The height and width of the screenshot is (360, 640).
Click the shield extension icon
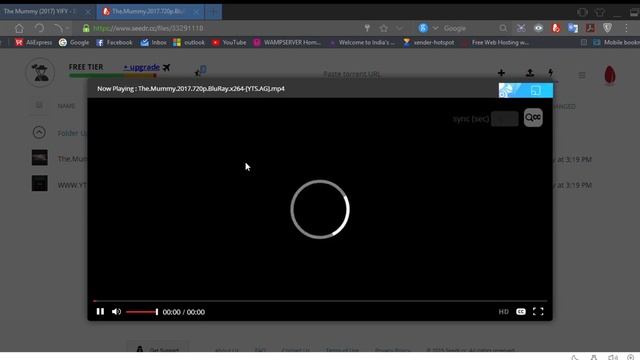click(x=607, y=28)
